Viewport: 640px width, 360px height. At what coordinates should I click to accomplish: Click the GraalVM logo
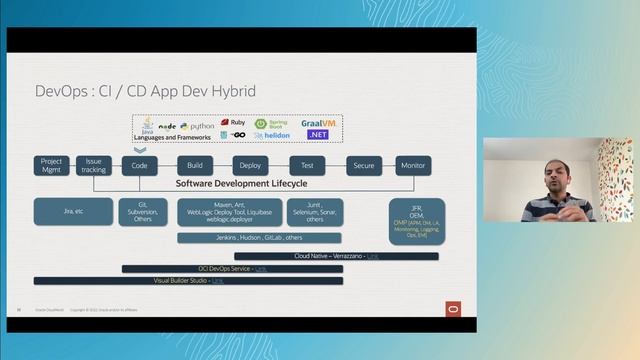[x=318, y=123]
